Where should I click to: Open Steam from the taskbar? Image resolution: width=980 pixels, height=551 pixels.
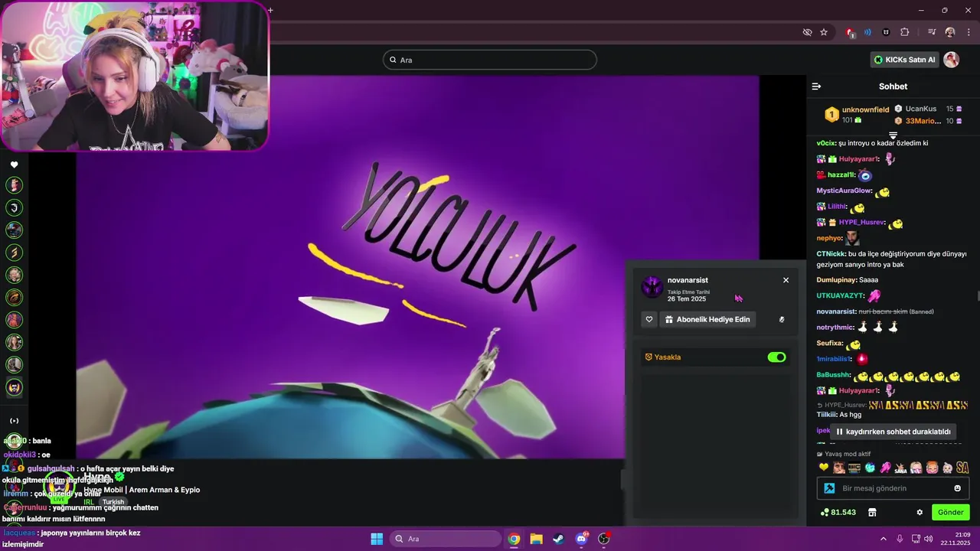(x=558, y=539)
